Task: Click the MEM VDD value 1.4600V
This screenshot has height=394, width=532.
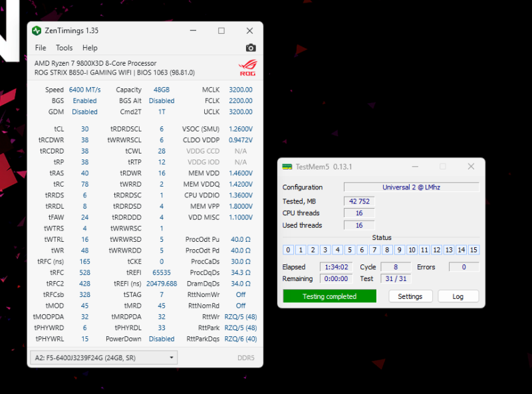Action: coord(241,173)
